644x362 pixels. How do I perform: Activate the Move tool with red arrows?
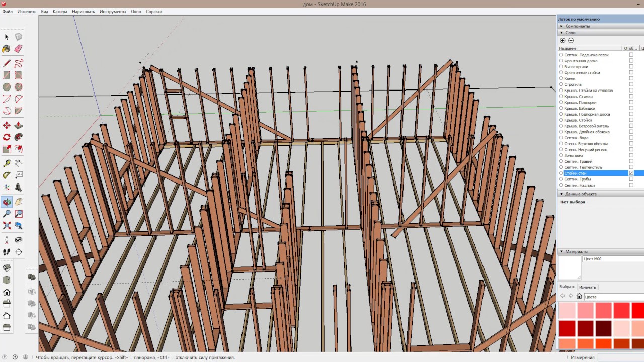7,125
